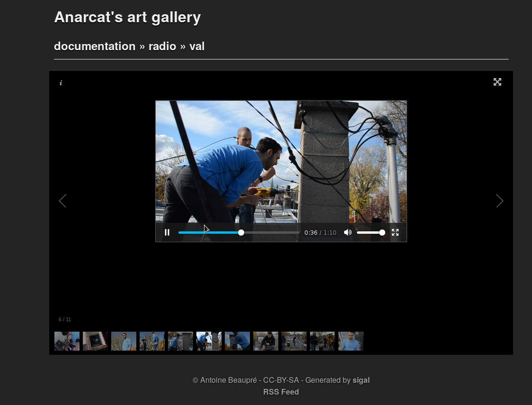Navigate to the radio breadcrumb
The image size is (532, 405).
click(x=162, y=46)
